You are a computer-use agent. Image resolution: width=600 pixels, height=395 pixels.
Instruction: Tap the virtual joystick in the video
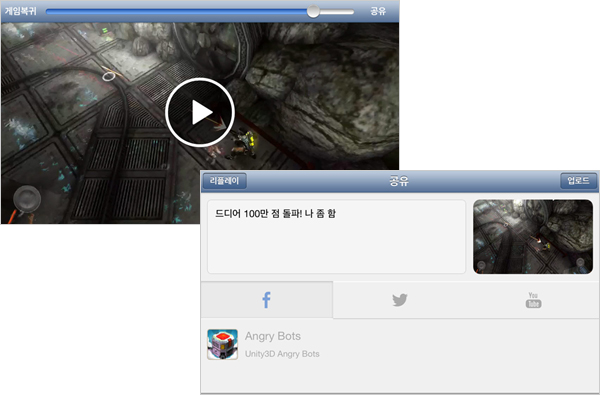(x=27, y=199)
